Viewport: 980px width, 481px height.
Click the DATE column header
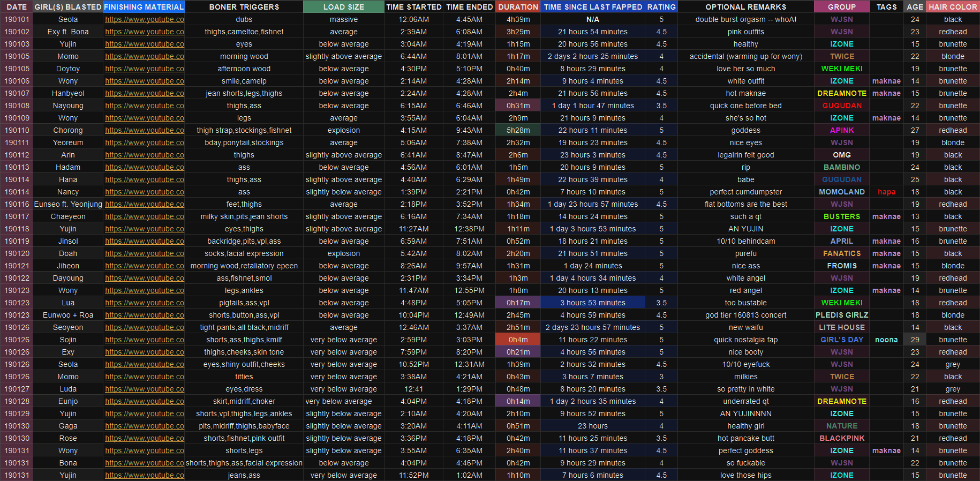click(x=17, y=7)
